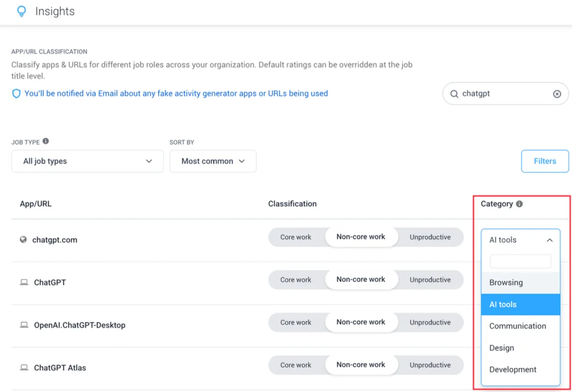The image size is (572, 392).
Task: Mark ChatGPT app as Unproductive
Action: click(x=430, y=280)
